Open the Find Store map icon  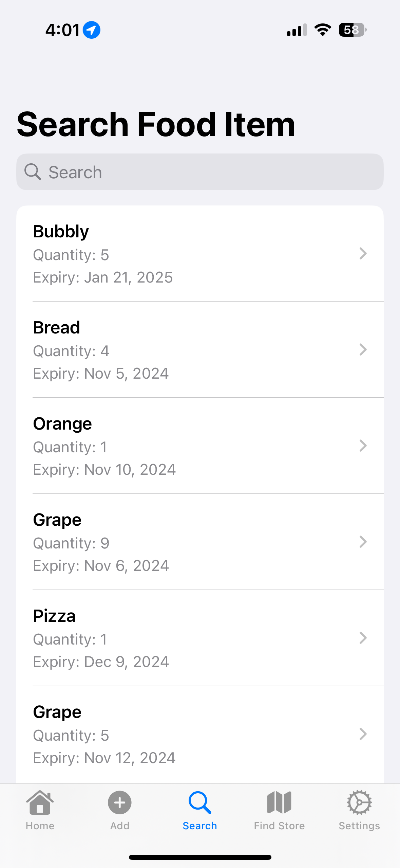(279, 802)
